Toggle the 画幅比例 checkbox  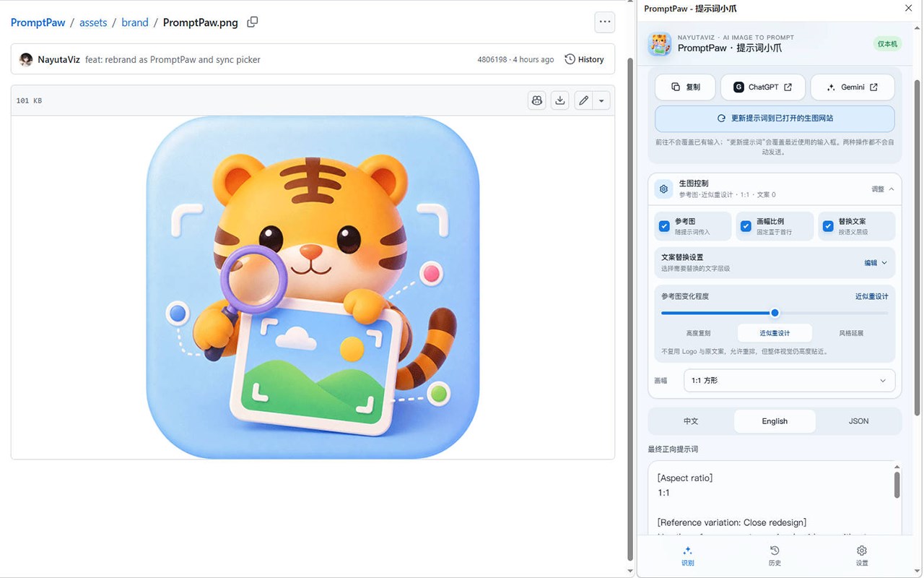[x=746, y=226]
